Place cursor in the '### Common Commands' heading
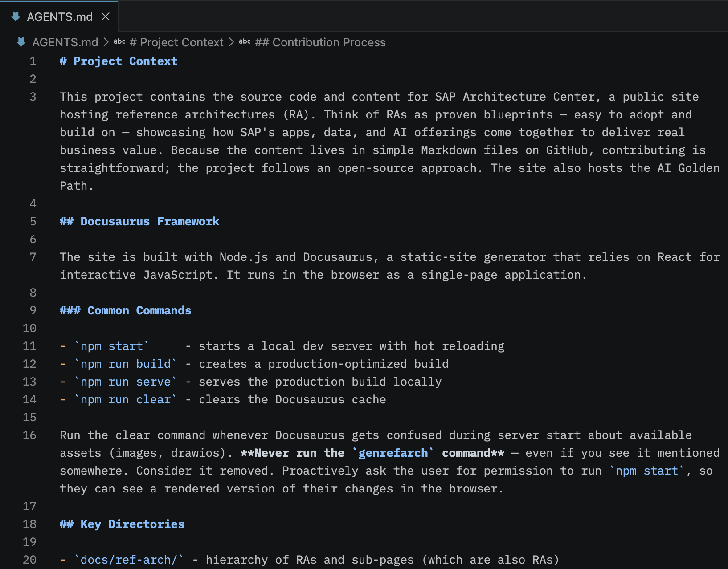This screenshot has height=569, width=728. 126,310
